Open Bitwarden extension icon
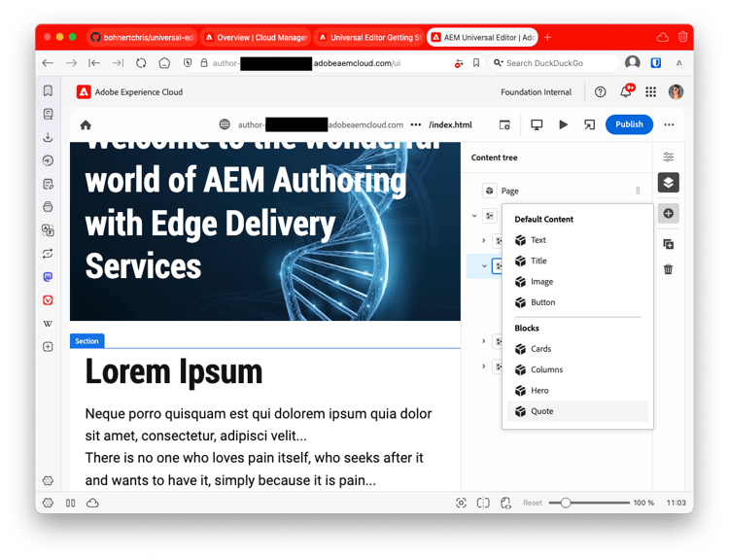Viewport: 729px width, 560px height. coord(655,62)
